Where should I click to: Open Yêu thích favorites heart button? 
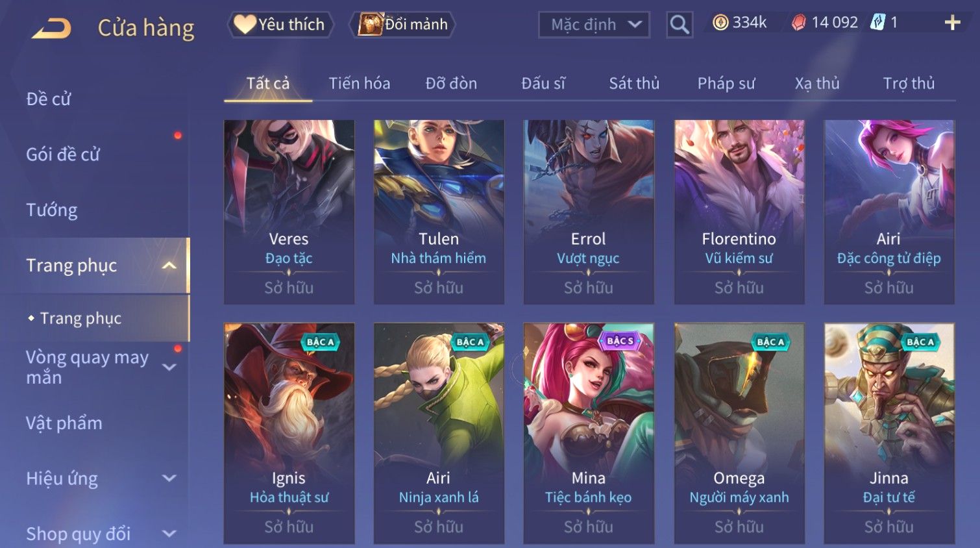click(280, 25)
